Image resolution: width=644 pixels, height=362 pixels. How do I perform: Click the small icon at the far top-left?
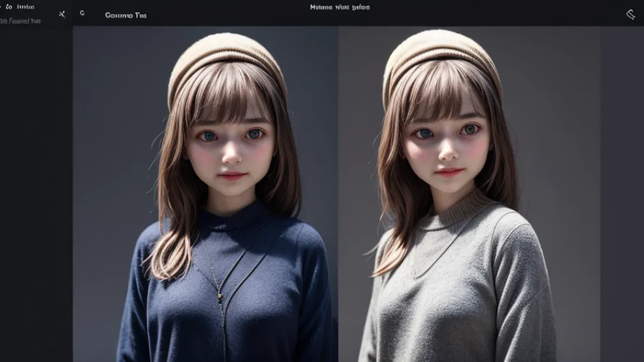[x=3, y=7]
